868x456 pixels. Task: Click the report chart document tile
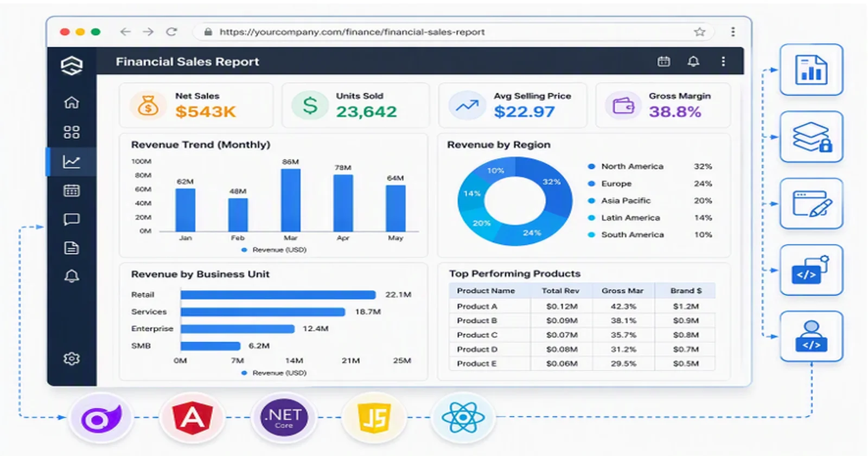812,70
